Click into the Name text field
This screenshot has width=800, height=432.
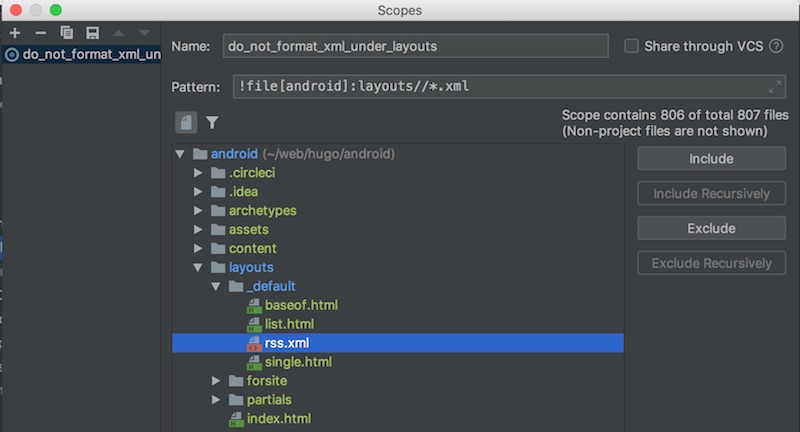[415, 46]
